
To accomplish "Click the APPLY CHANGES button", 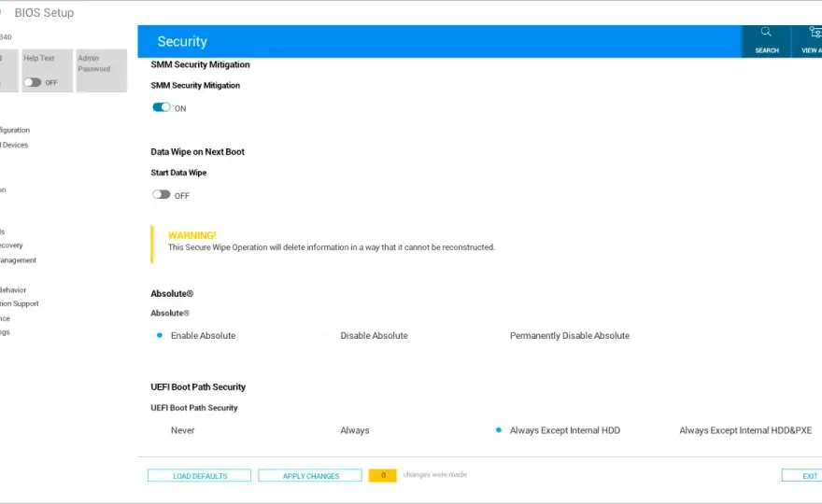I will [310, 476].
